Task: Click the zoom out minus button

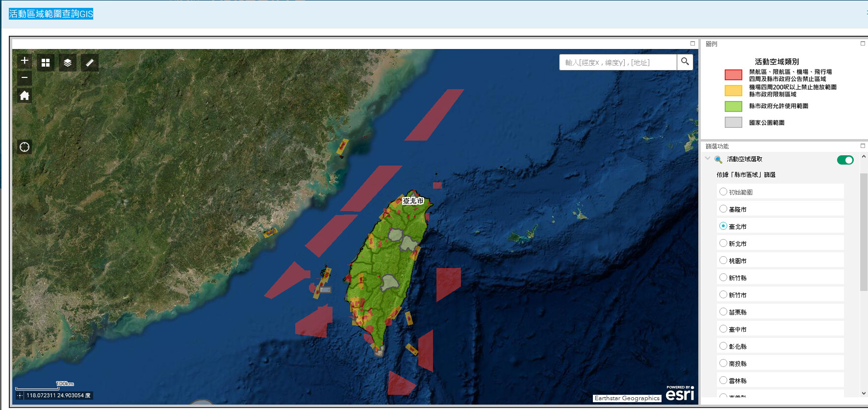Action: pyautogui.click(x=25, y=78)
